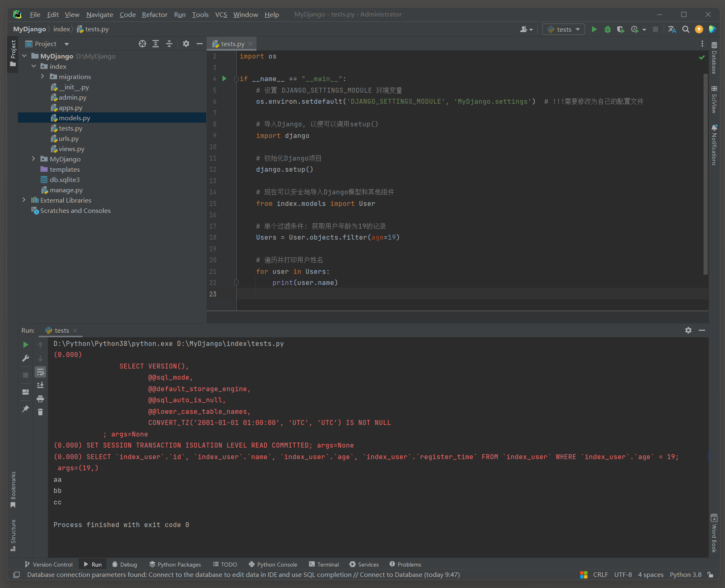Open Run panel settings gear

[x=688, y=330]
